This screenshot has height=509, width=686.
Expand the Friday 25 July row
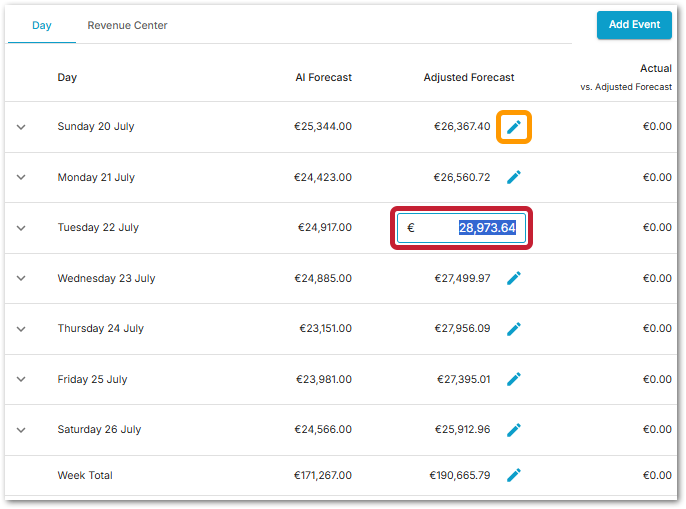[21, 379]
